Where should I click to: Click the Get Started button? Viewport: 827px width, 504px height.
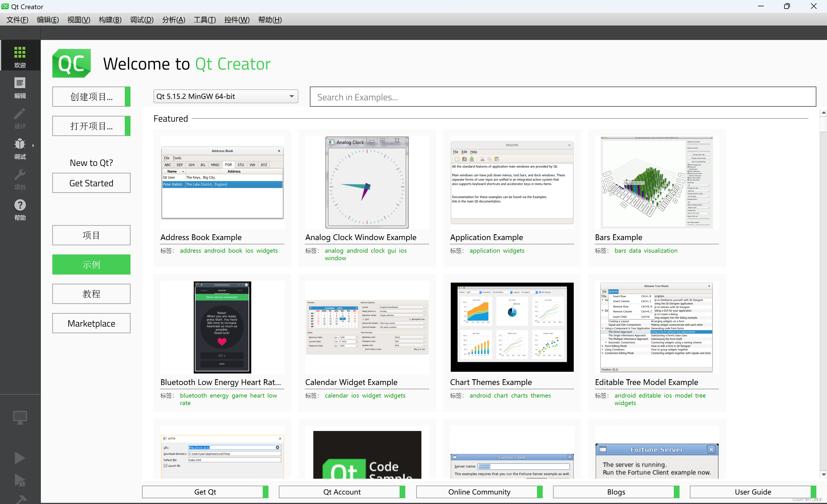[91, 183]
